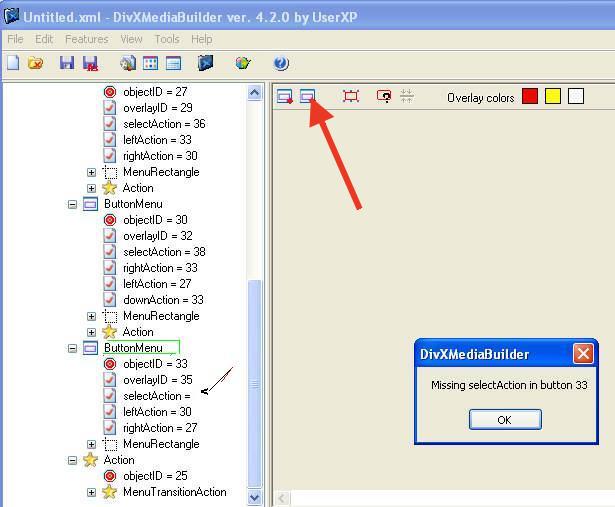
Task: Select the rightAction = 33 row
Action: 160,268
